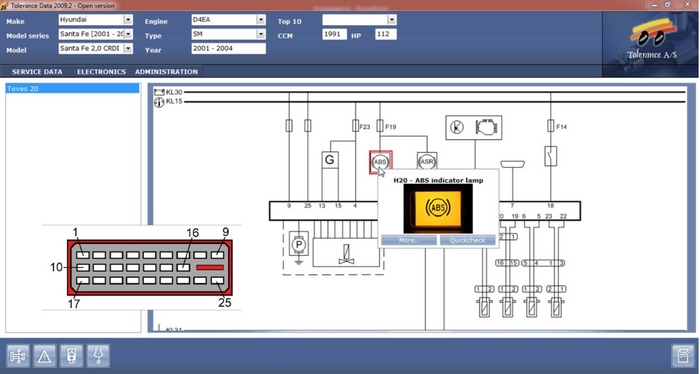
Task: Click the engine control unit symbol box
Action: pyautogui.click(x=474, y=128)
